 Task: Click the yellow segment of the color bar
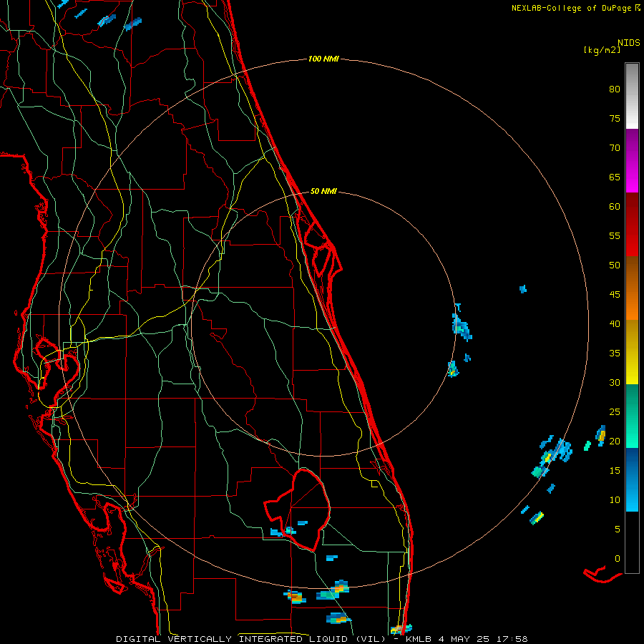coord(632,352)
